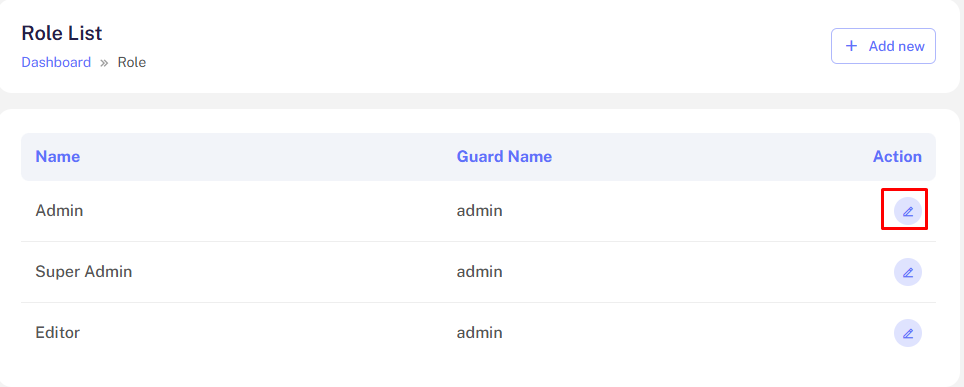Click the plus icon inside Add new

point(851,46)
